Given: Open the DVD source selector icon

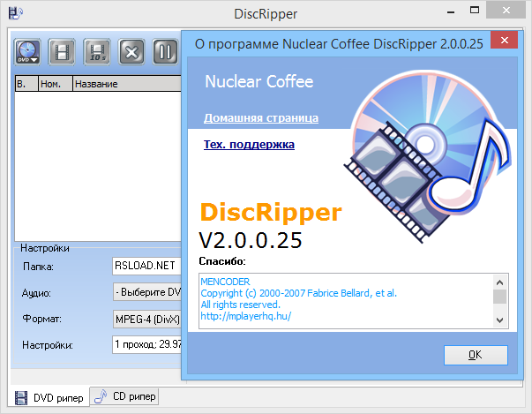Looking at the screenshot, I should coord(27,52).
